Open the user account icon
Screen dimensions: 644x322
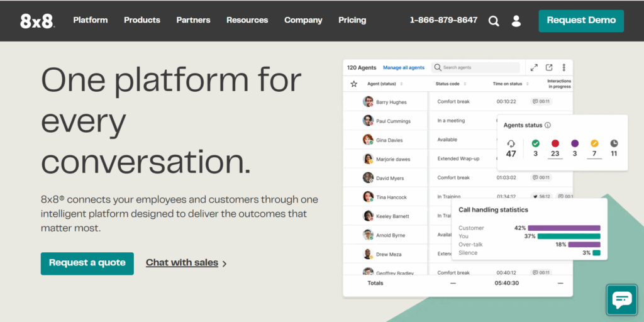tap(516, 21)
